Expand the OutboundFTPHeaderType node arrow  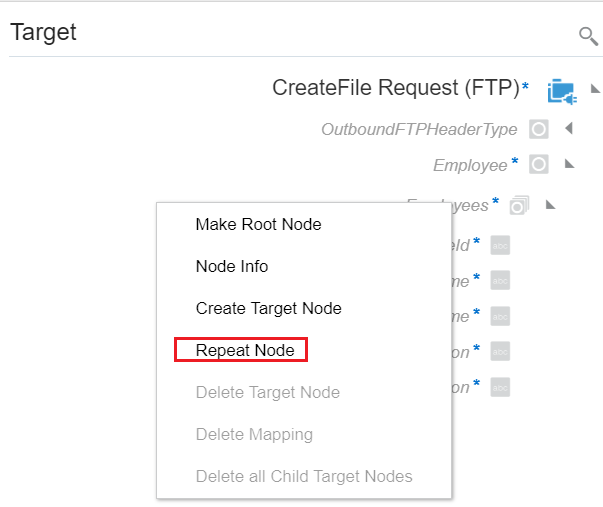(568, 129)
